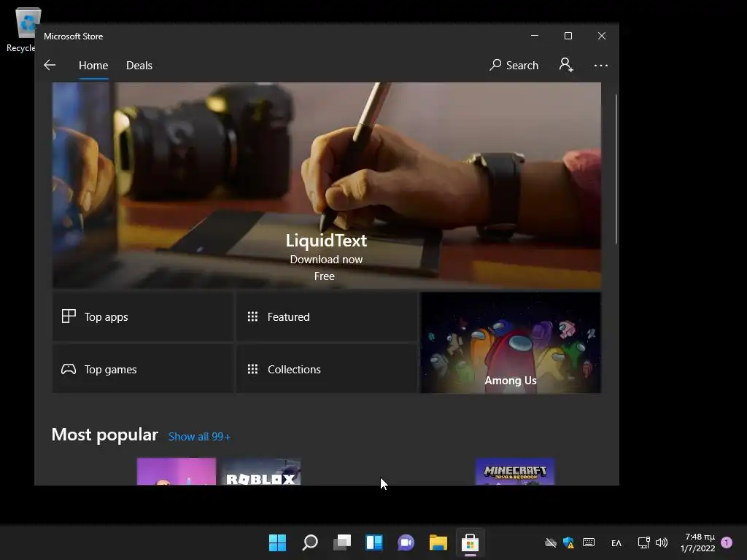The image size is (747, 560).
Task: Click the Collections grid icon
Action: (x=252, y=369)
